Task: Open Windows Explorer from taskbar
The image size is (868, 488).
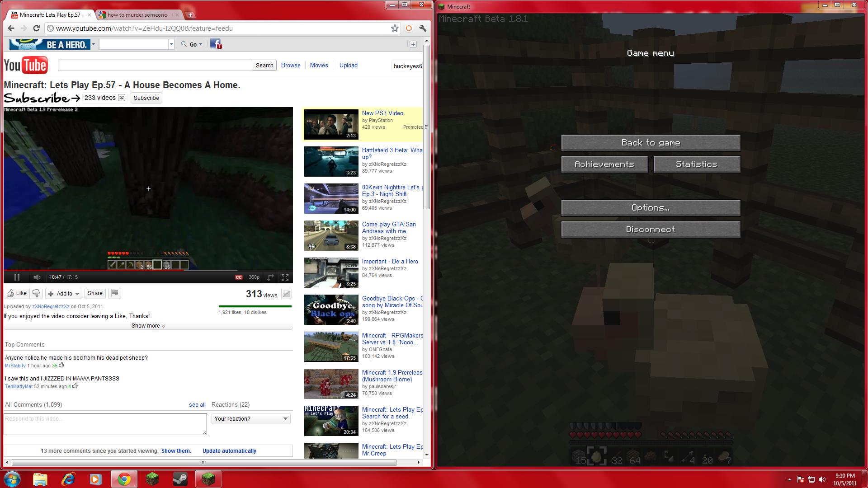Action: click(40, 479)
